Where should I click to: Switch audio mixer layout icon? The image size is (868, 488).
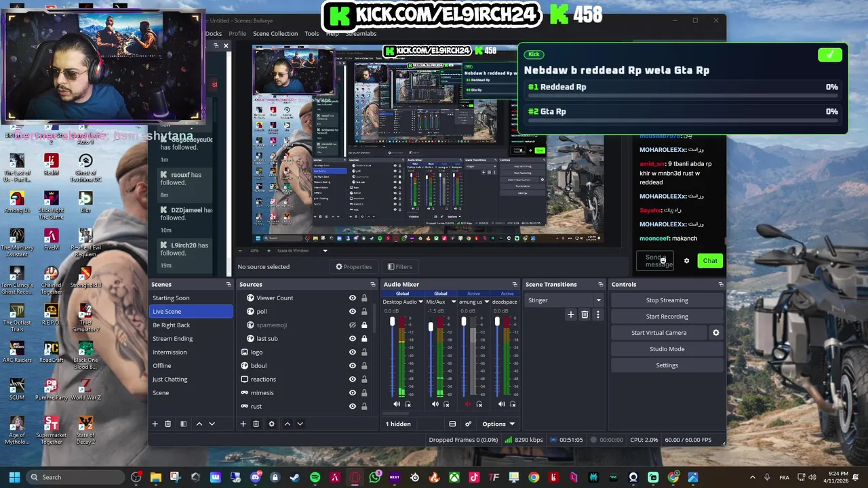(x=452, y=424)
